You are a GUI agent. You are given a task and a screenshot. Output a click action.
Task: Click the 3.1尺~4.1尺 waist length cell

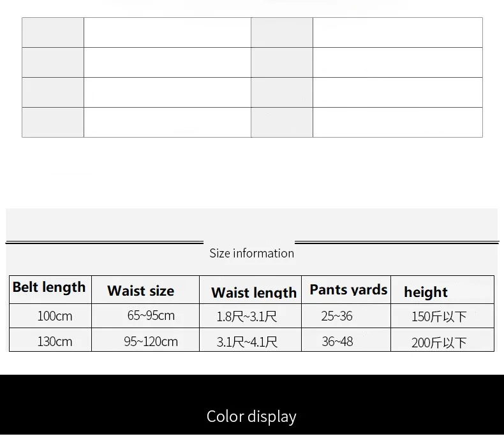click(x=250, y=340)
